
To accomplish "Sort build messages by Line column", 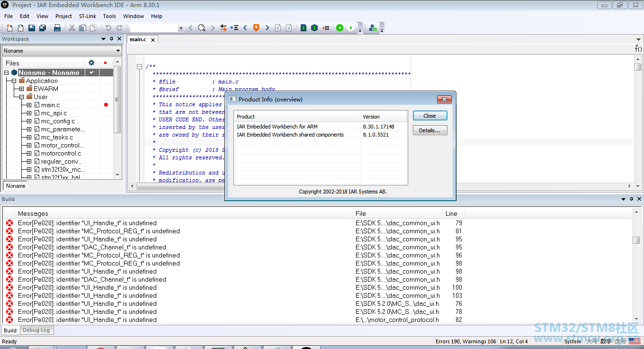I will pyautogui.click(x=454, y=213).
